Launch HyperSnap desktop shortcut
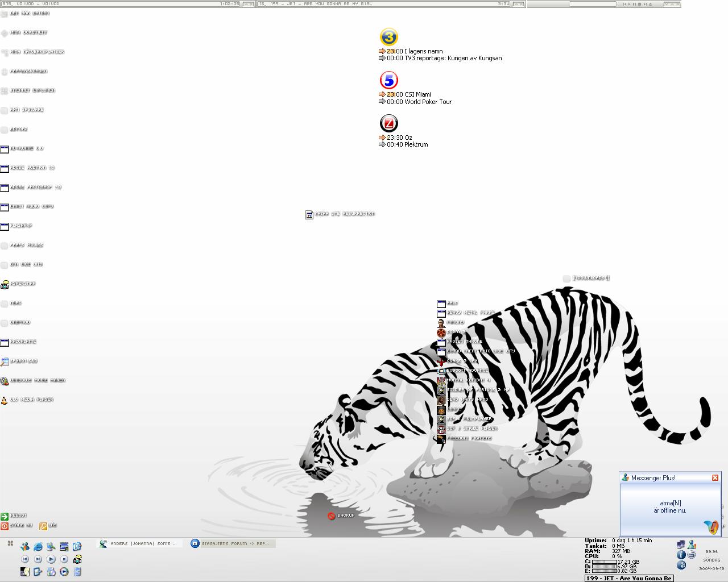The height and width of the screenshot is (582, 728). tap(18, 284)
